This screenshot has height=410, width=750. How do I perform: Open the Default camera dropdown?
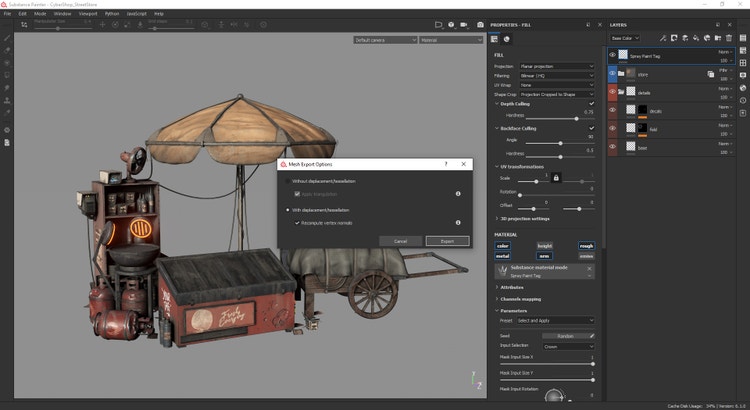(x=385, y=40)
